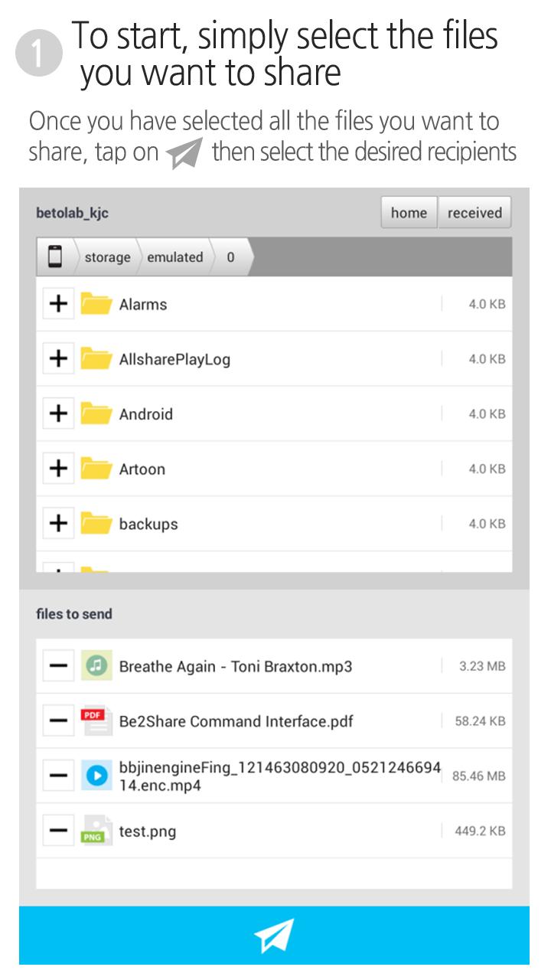Switch to the received tab
Screen dimensions: 551x980
click(x=474, y=213)
